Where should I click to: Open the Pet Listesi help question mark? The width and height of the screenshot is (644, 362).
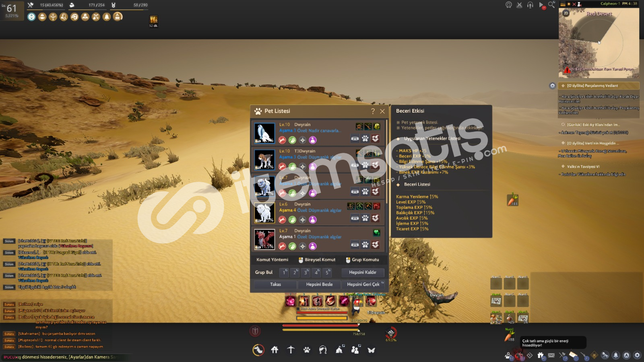pyautogui.click(x=373, y=111)
